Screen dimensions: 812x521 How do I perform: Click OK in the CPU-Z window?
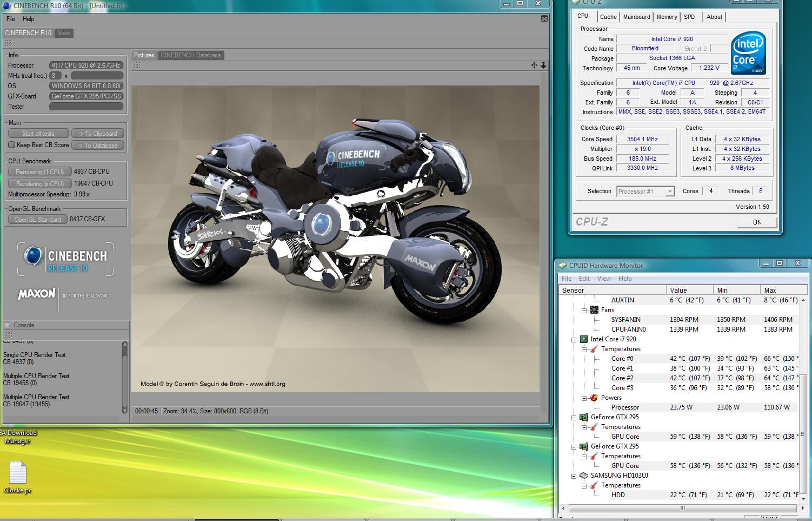pyautogui.click(x=757, y=222)
